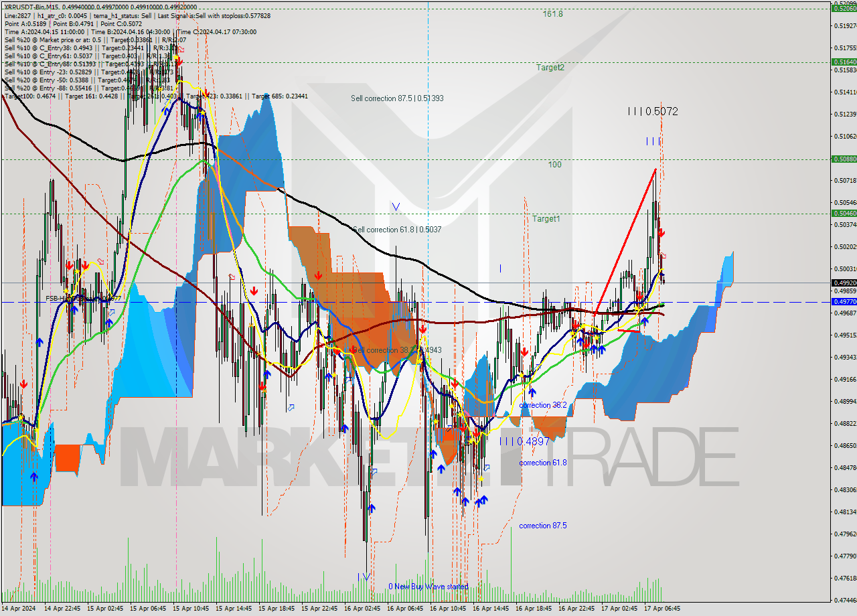Click the 'I I I 0.5072' wave label
The width and height of the screenshot is (857, 616).
[x=653, y=111]
